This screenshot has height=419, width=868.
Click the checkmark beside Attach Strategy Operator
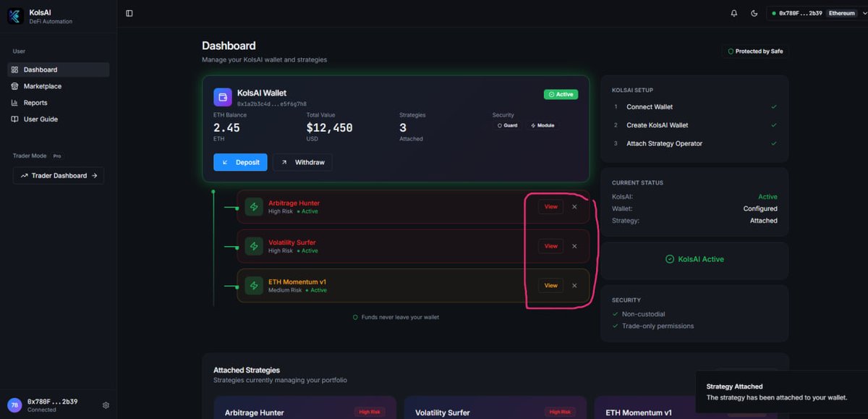coord(774,143)
